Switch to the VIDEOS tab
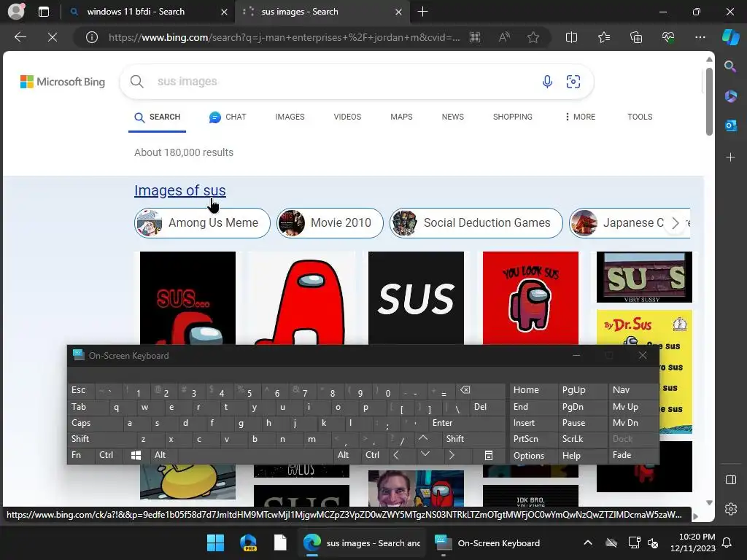Screen dimensions: 747x560 [x=347, y=117]
